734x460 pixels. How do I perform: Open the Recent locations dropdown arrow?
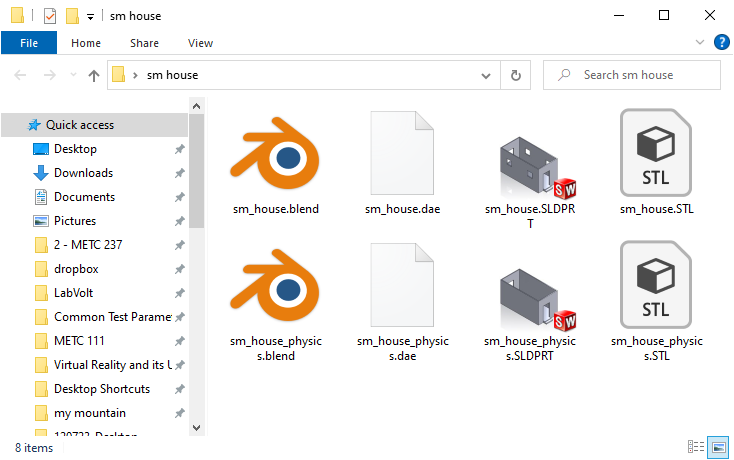click(73, 75)
